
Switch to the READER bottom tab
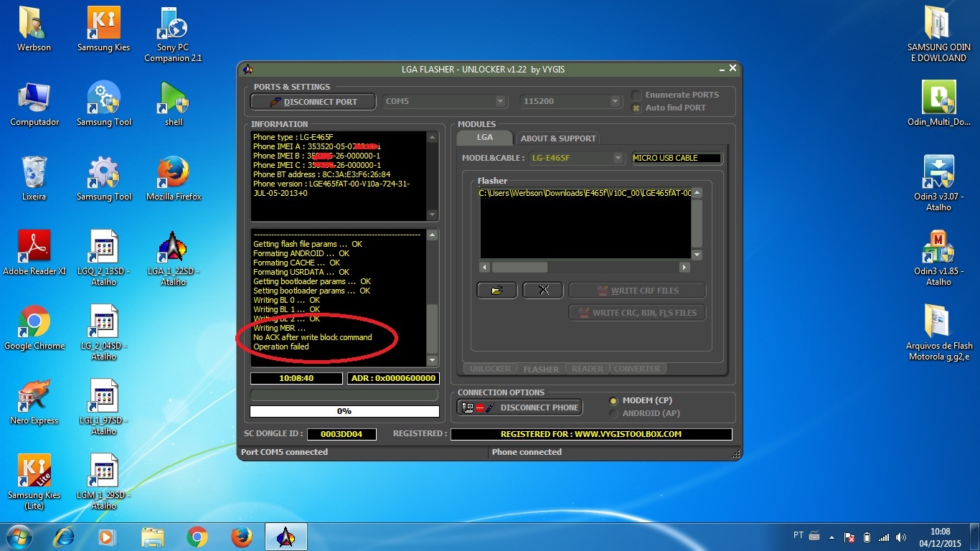tap(588, 369)
